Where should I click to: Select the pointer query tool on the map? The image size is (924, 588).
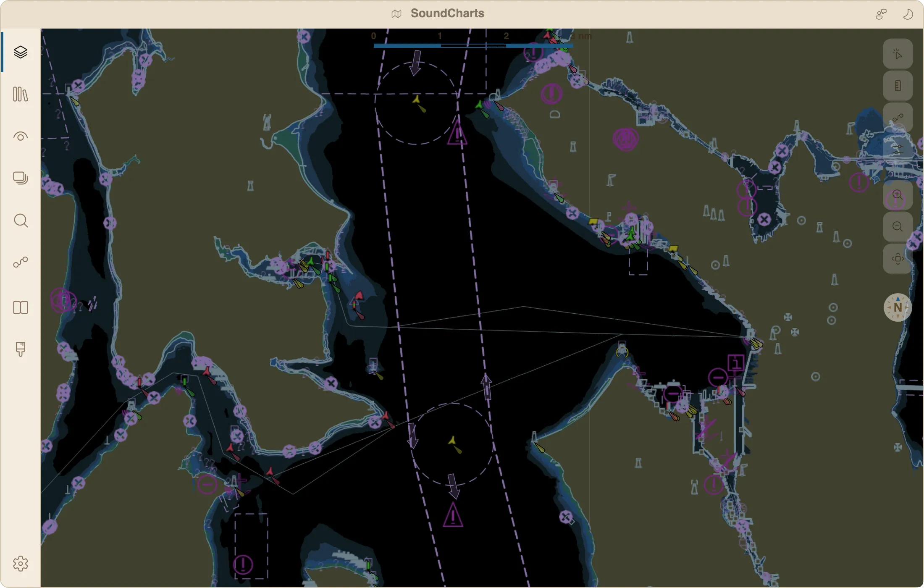pos(898,54)
